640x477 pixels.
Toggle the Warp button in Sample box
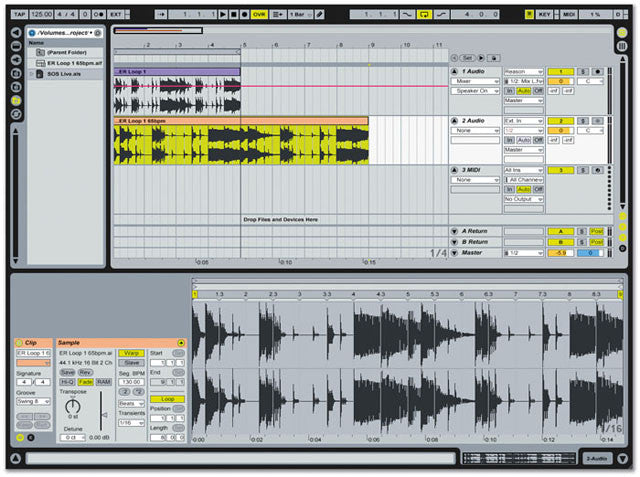[130, 353]
